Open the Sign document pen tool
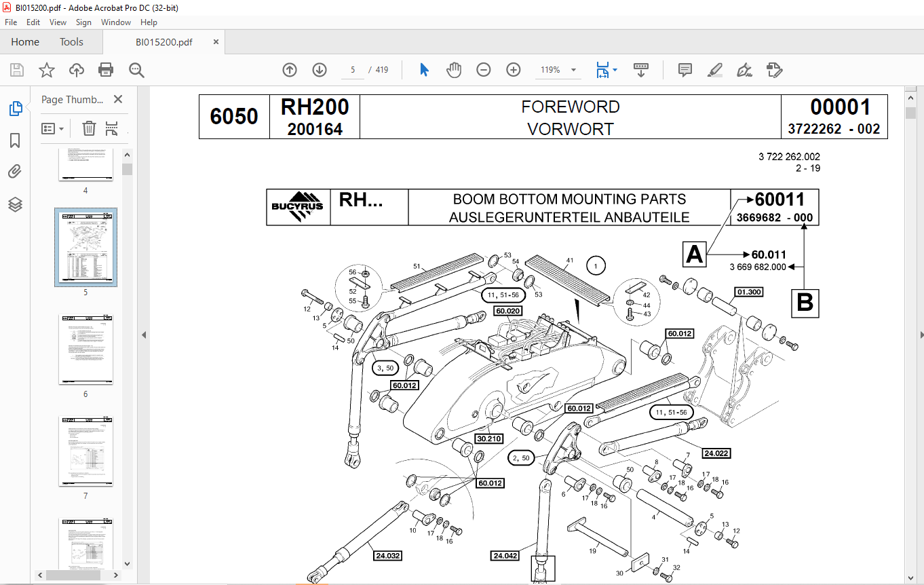 tap(744, 70)
